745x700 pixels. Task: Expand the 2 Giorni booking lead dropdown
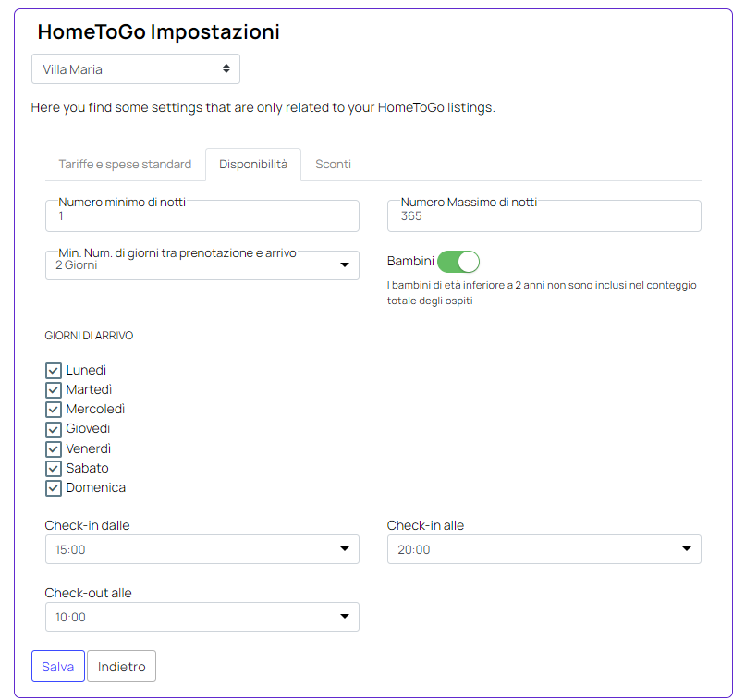pos(202,265)
